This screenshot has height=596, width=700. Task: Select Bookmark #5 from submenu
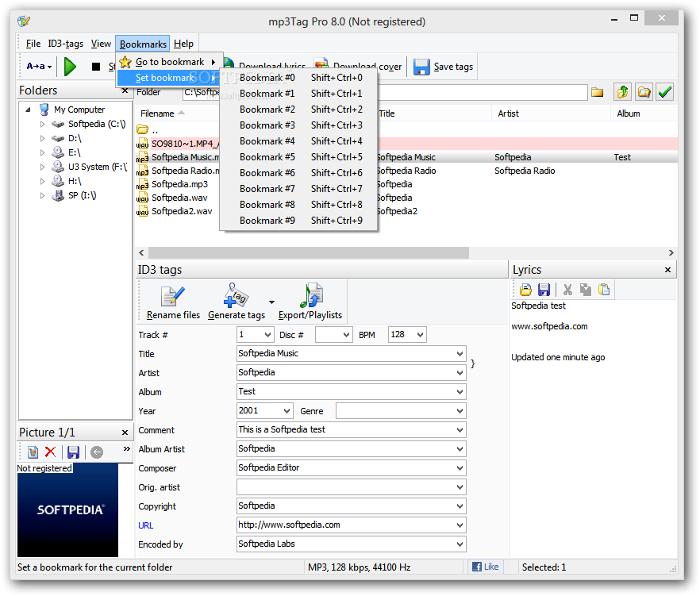[x=300, y=157]
